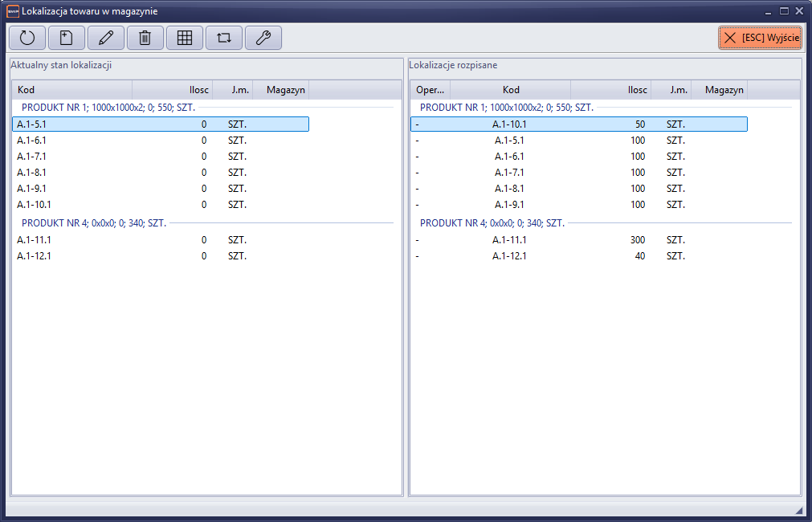Open the wrench settings icon
Screen dimensions: 812x522
coord(263,38)
